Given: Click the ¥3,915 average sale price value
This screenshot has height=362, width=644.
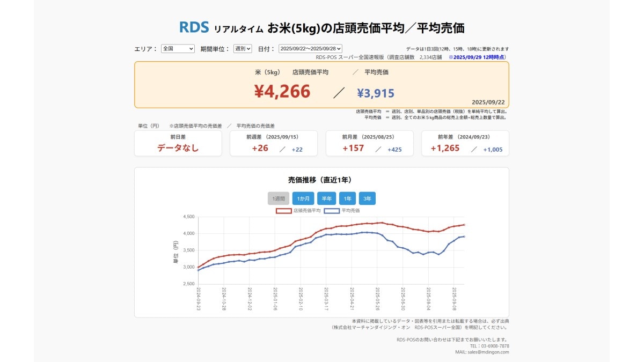Looking at the screenshot, I should (376, 93).
